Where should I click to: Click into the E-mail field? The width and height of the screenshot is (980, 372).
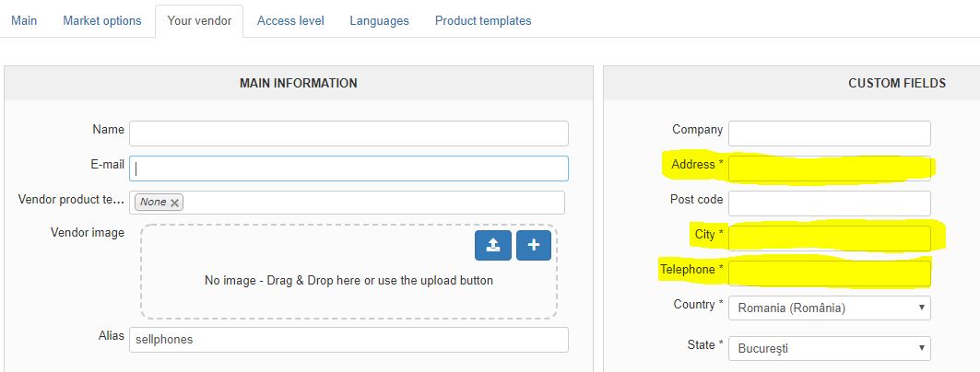click(348, 169)
